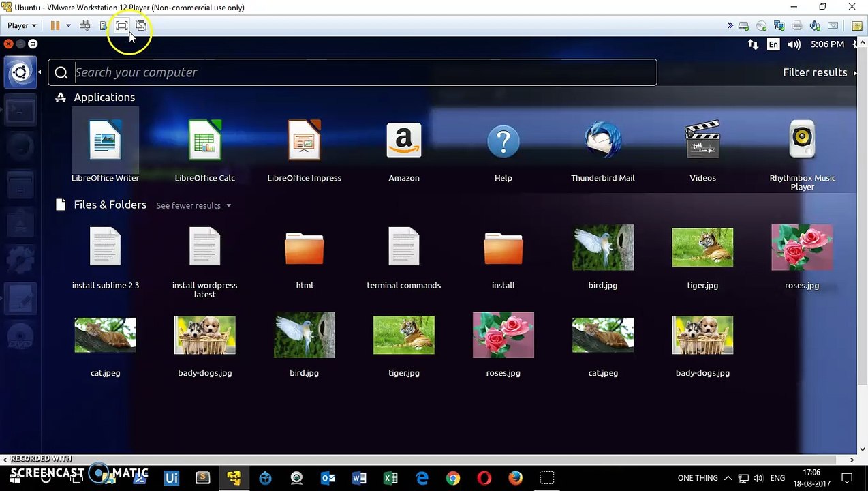Click the Ubuntu Dash home button
This screenshot has width=868, height=491.
[20, 72]
